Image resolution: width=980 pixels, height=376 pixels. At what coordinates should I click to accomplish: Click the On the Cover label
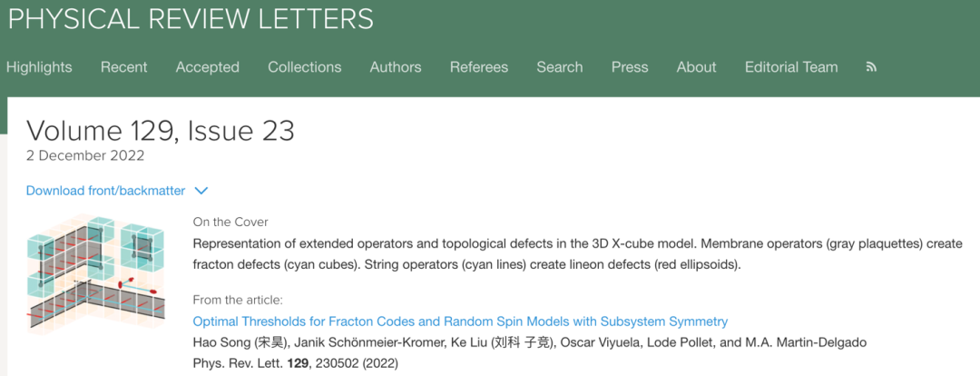tap(230, 222)
